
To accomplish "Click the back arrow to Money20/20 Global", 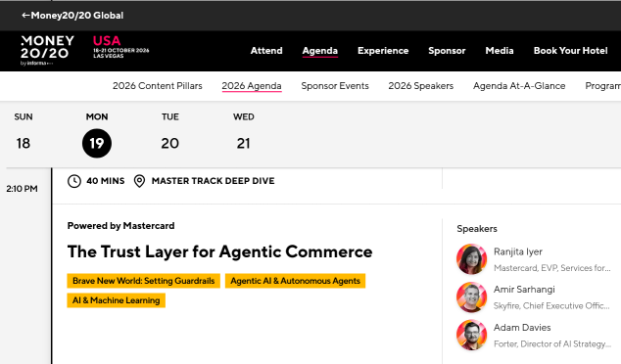I will [25, 16].
